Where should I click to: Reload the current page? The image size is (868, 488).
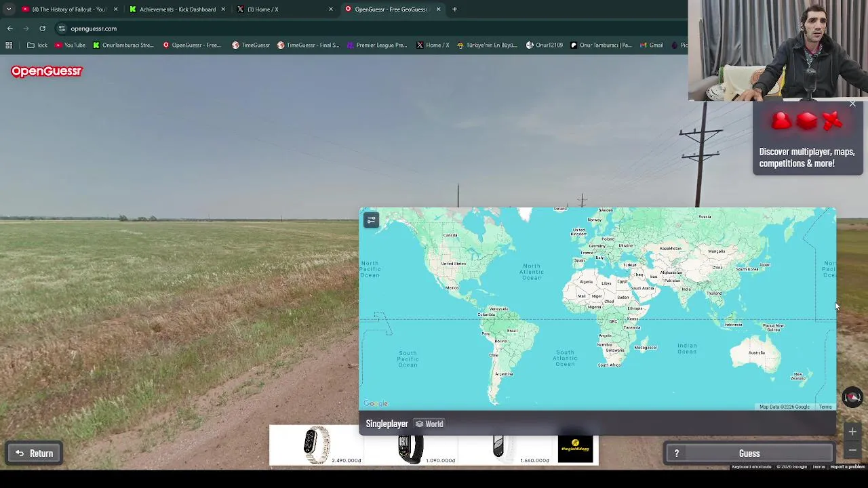42,28
